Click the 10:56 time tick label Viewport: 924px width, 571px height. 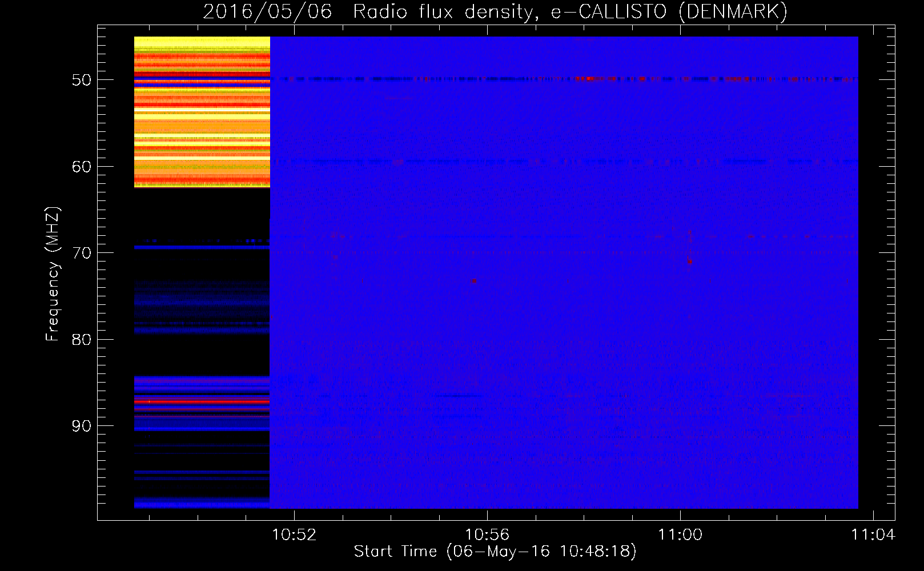click(x=487, y=534)
